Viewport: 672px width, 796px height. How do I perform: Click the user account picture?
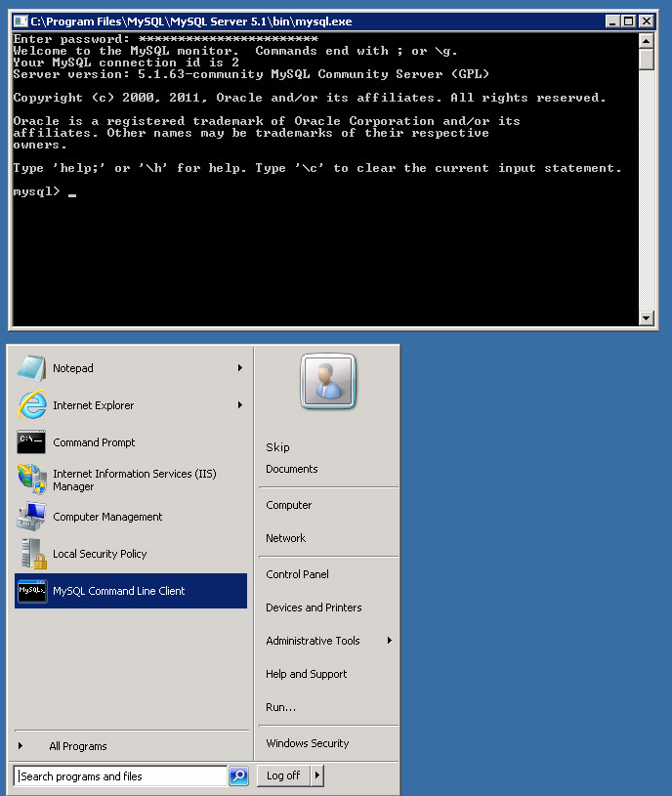coord(328,381)
